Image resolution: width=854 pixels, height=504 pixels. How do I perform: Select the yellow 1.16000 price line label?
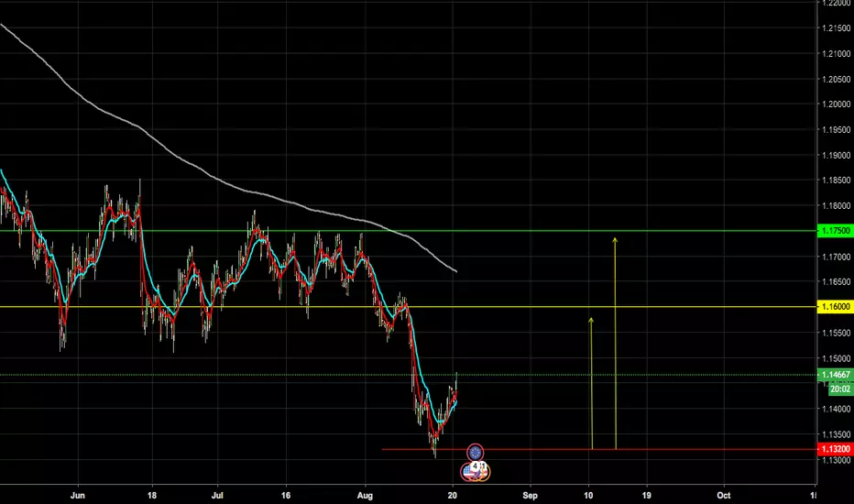pyautogui.click(x=836, y=307)
